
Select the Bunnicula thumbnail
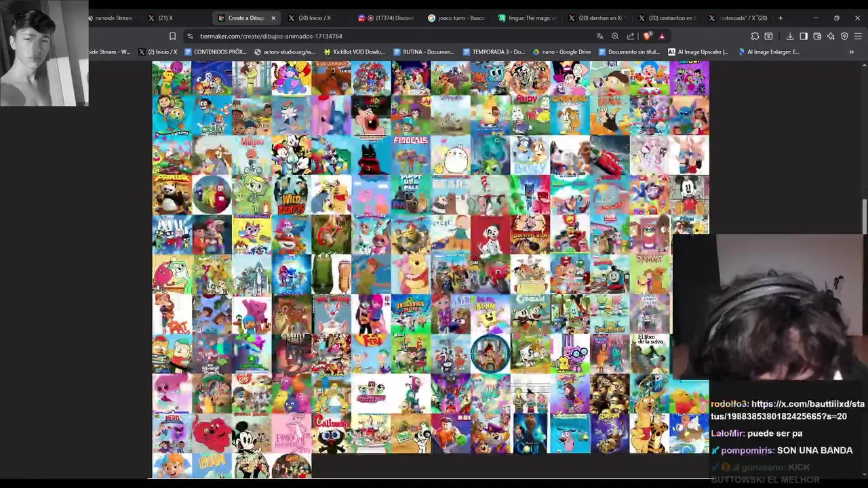(530, 235)
